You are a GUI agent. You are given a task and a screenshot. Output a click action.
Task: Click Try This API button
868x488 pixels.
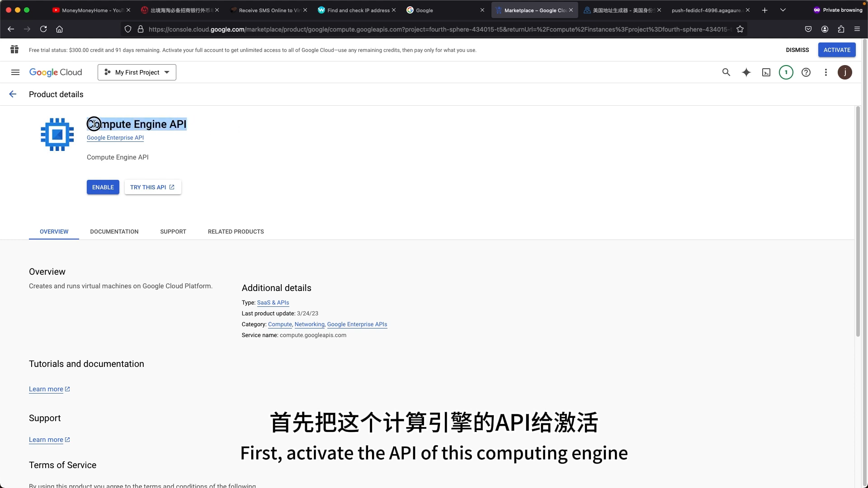click(x=153, y=187)
